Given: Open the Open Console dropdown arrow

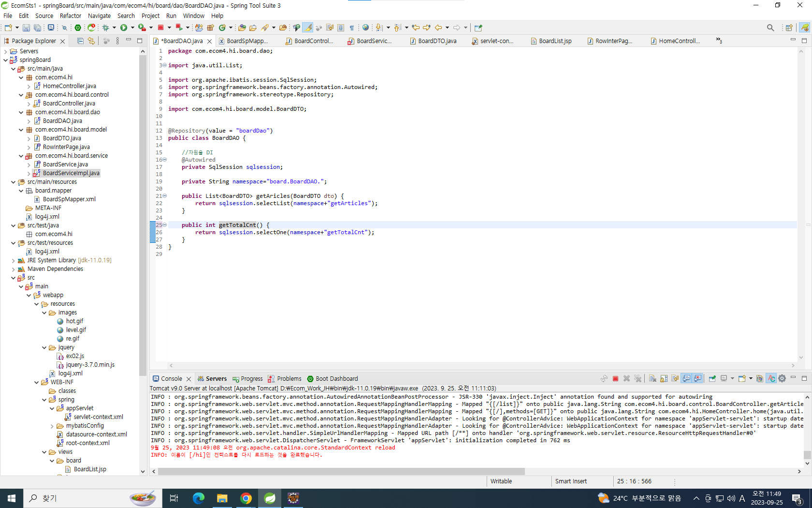Looking at the screenshot, I should pos(751,378).
